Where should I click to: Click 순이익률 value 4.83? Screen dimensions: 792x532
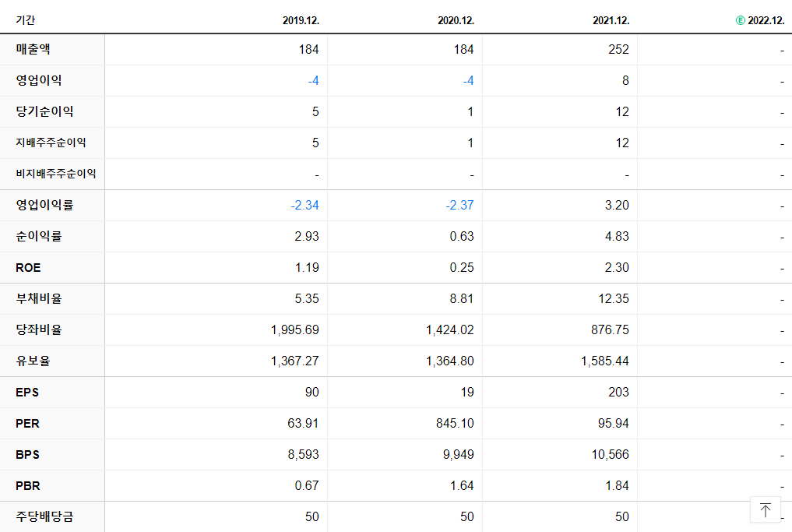click(617, 237)
